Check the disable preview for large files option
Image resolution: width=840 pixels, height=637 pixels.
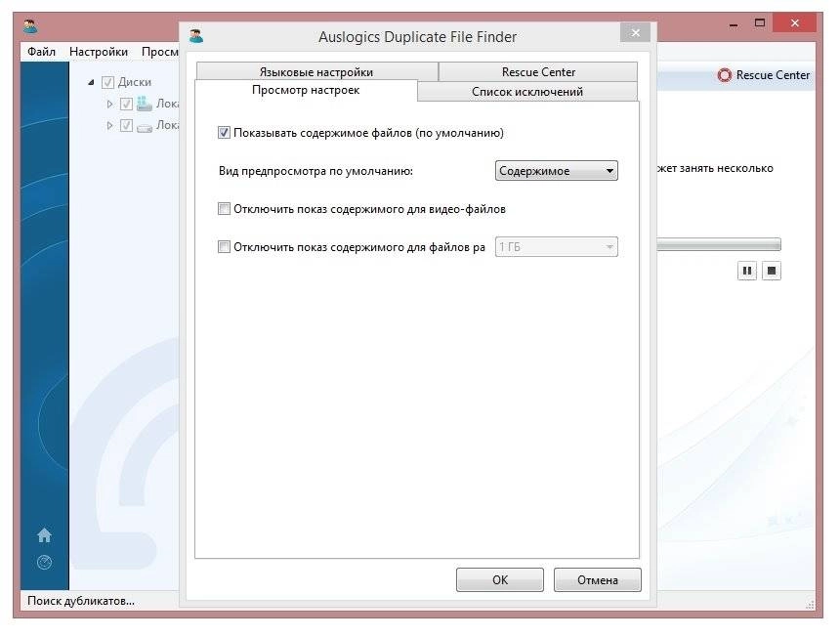[x=224, y=246]
